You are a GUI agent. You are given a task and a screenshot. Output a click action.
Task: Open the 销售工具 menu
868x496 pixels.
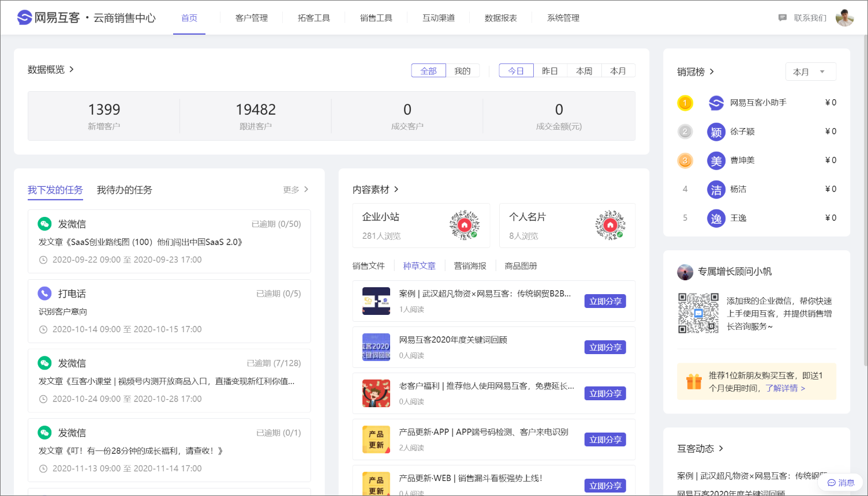click(376, 18)
